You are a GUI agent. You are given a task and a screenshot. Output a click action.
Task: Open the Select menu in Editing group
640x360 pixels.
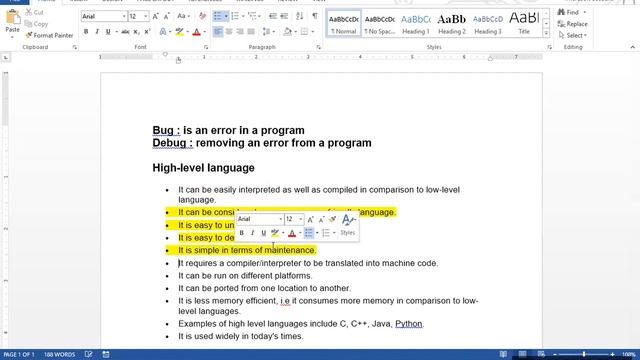tap(572, 36)
